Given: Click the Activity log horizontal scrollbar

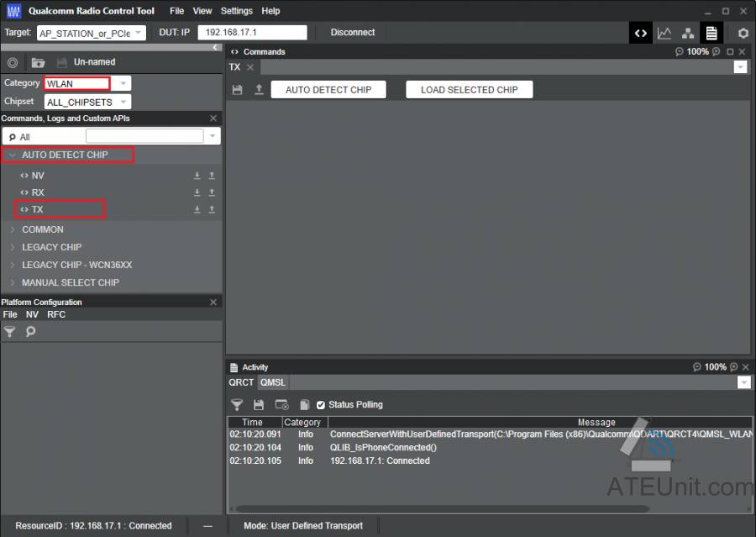Looking at the screenshot, I should (x=442, y=508).
